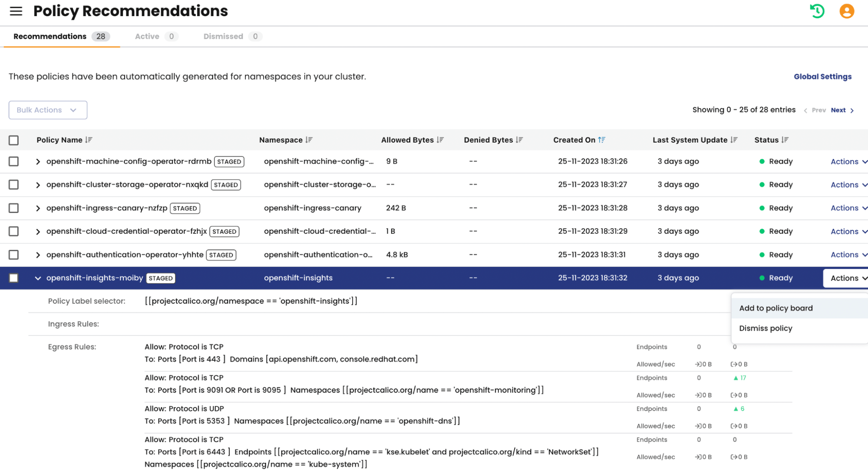Open the hamburger navigation menu
The width and height of the screenshot is (868, 472).
click(16, 11)
